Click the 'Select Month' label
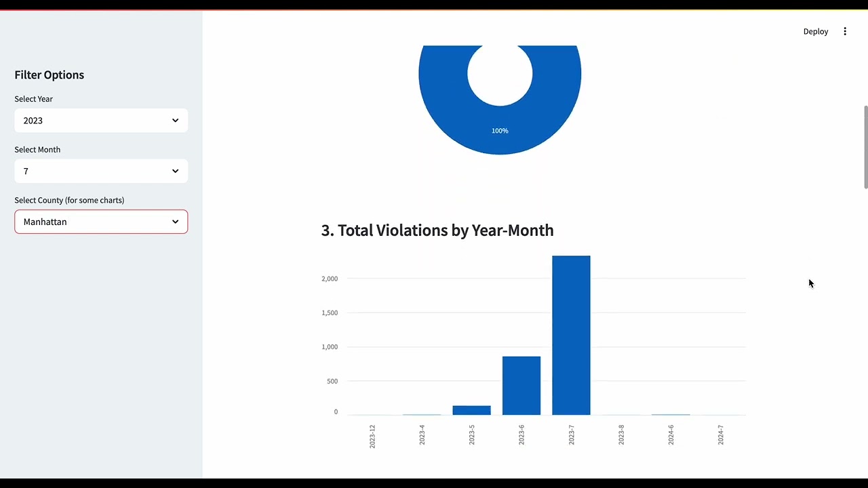The width and height of the screenshot is (868, 488). (37, 149)
